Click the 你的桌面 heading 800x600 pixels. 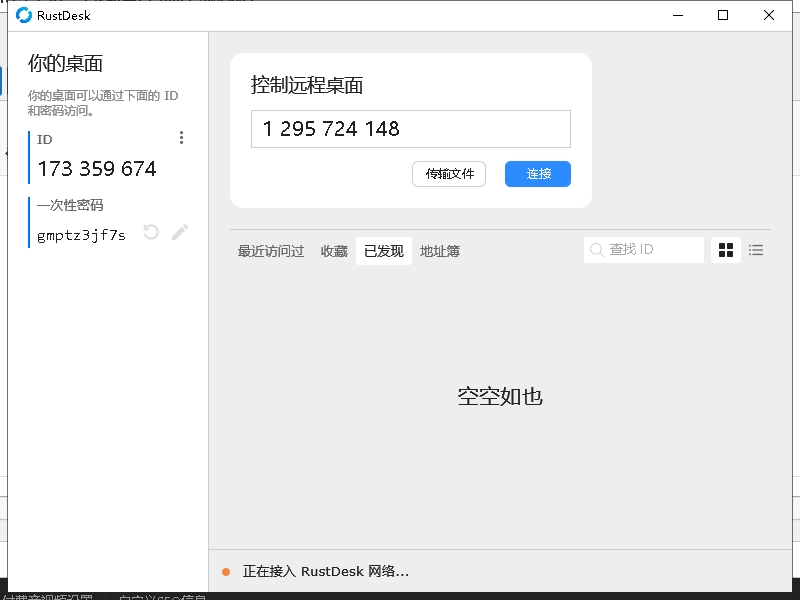pos(65,63)
